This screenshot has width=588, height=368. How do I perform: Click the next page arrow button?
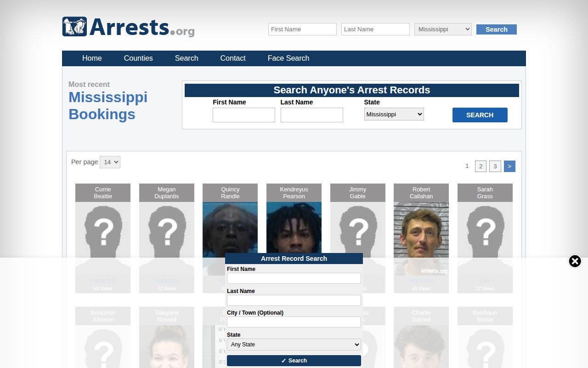pos(509,166)
